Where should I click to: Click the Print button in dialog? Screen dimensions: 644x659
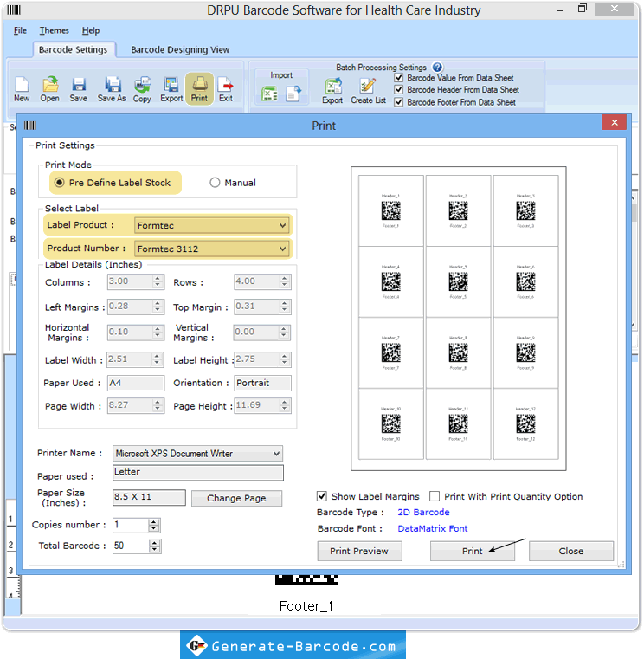pyautogui.click(x=473, y=551)
